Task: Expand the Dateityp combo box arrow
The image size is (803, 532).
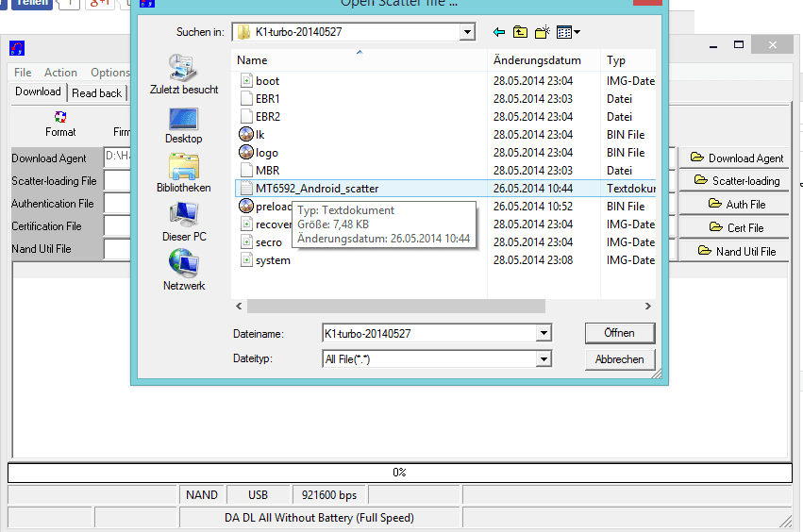Action: point(544,359)
